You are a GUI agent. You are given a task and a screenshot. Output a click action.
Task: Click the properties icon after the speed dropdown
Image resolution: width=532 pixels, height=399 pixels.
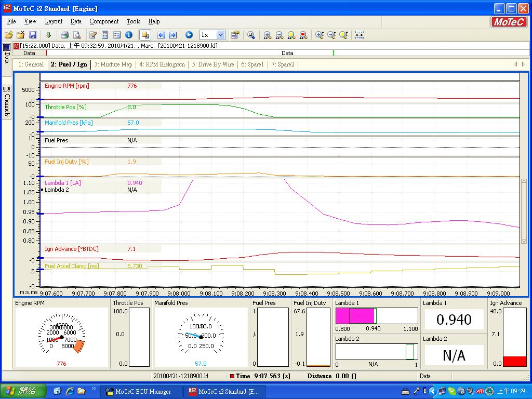[x=235, y=35]
